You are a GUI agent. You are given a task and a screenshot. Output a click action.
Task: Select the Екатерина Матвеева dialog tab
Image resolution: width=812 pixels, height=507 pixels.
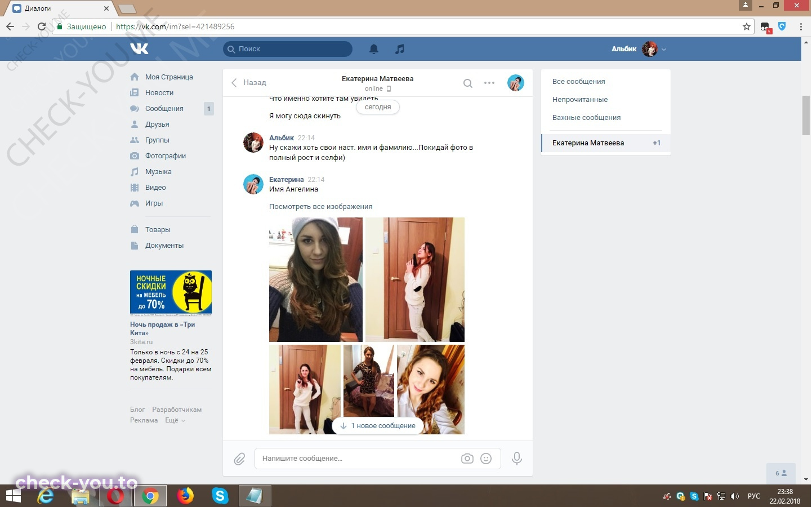click(x=606, y=143)
